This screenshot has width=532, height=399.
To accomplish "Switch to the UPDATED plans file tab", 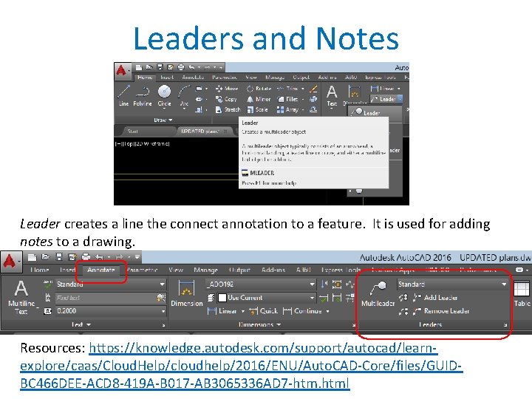I will (204, 132).
